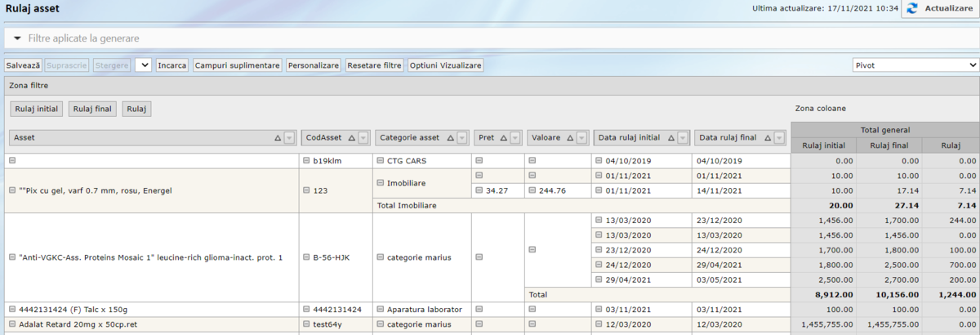Click sort triangle in Data rulaj final header
Viewport: 980px width, 335px height.
pos(766,139)
